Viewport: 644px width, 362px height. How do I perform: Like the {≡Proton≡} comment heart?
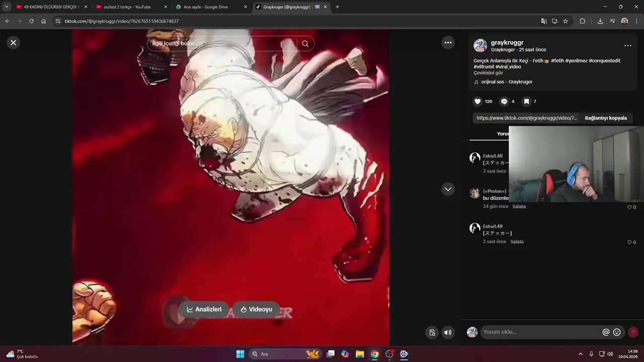pyautogui.click(x=629, y=207)
